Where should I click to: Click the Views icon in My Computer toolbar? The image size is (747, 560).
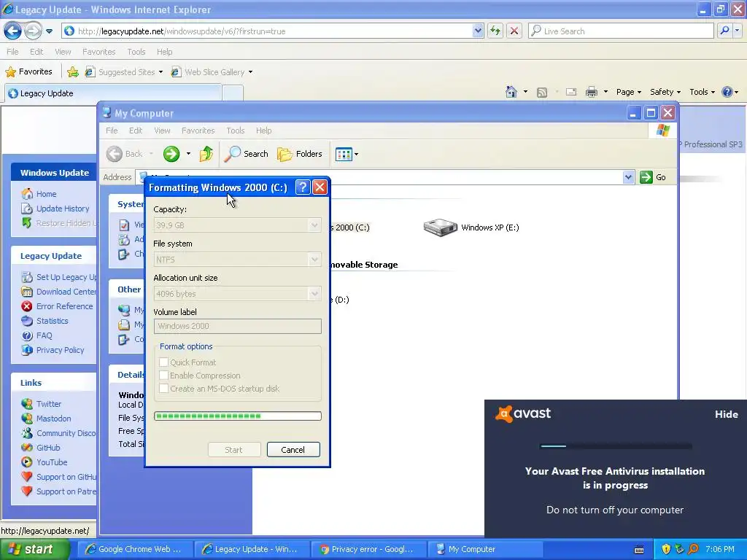coord(343,155)
